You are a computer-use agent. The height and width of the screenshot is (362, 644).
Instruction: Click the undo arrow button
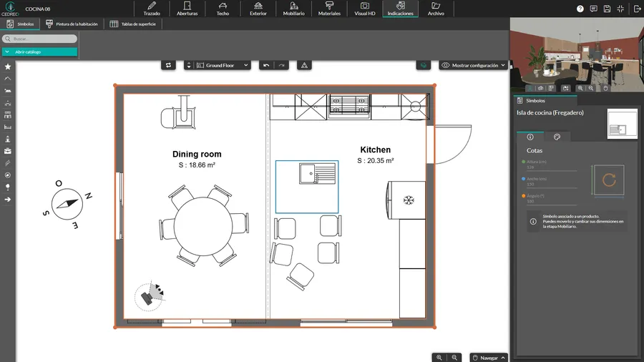[x=266, y=65]
